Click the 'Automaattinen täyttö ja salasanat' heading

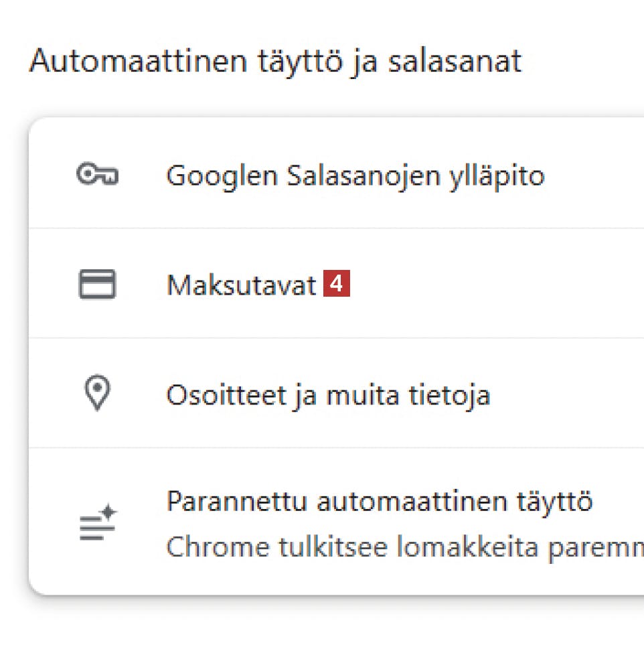click(275, 62)
